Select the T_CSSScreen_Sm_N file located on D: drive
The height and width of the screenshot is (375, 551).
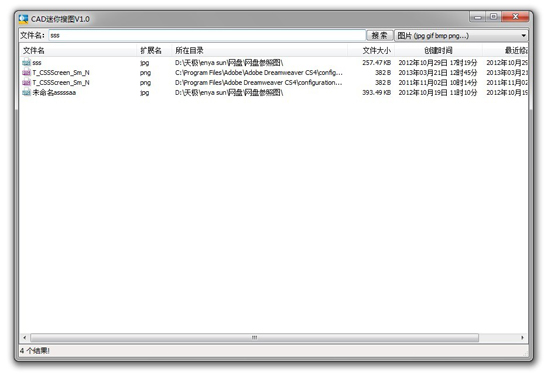[x=61, y=83]
